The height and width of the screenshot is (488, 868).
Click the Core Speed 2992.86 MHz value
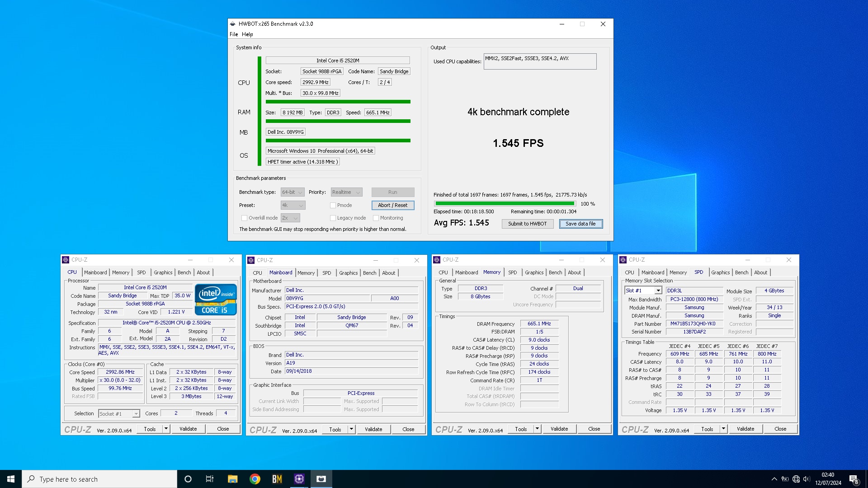click(120, 372)
